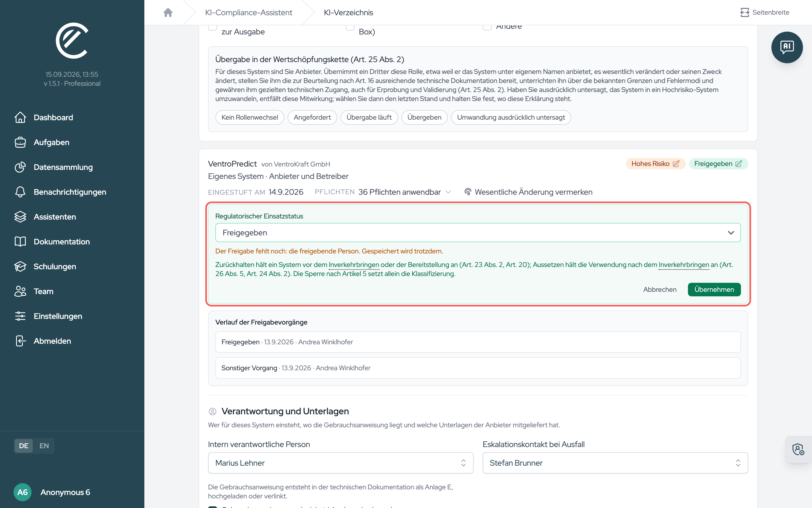Click the Seitenbreite page width icon
The image size is (812, 508).
[x=745, y=12]
